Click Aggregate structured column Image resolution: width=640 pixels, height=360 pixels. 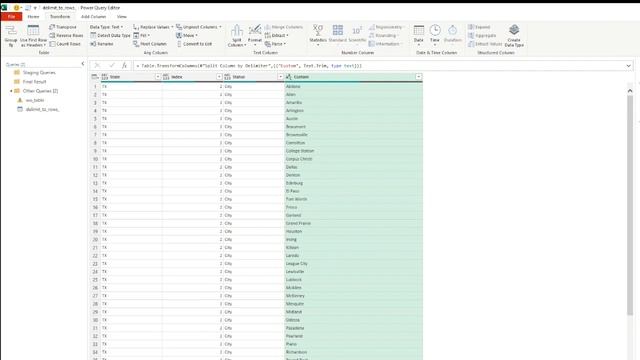(x=482, y=36)
